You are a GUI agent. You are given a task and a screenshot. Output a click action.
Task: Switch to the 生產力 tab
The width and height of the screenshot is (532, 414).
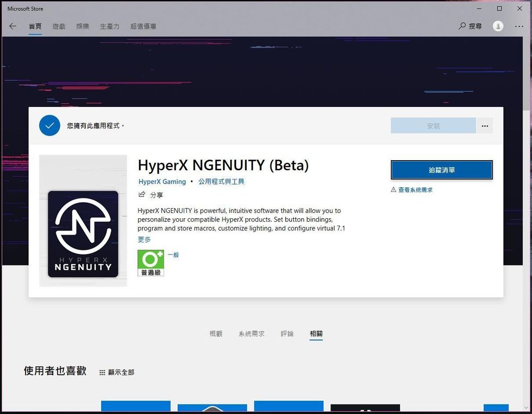(109, 26)
